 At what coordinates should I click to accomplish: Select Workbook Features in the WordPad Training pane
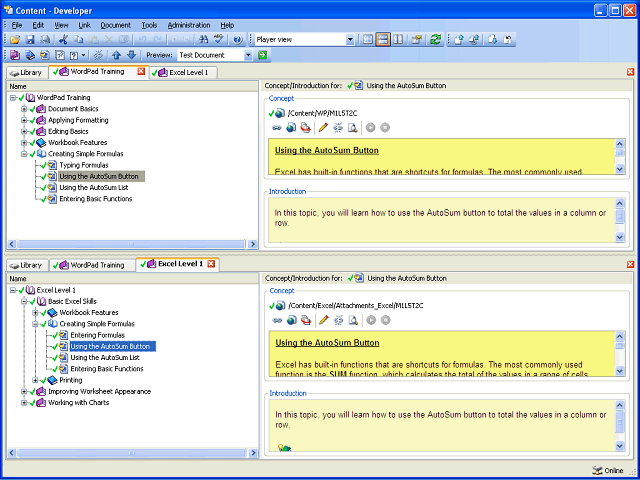coord(78,143)
